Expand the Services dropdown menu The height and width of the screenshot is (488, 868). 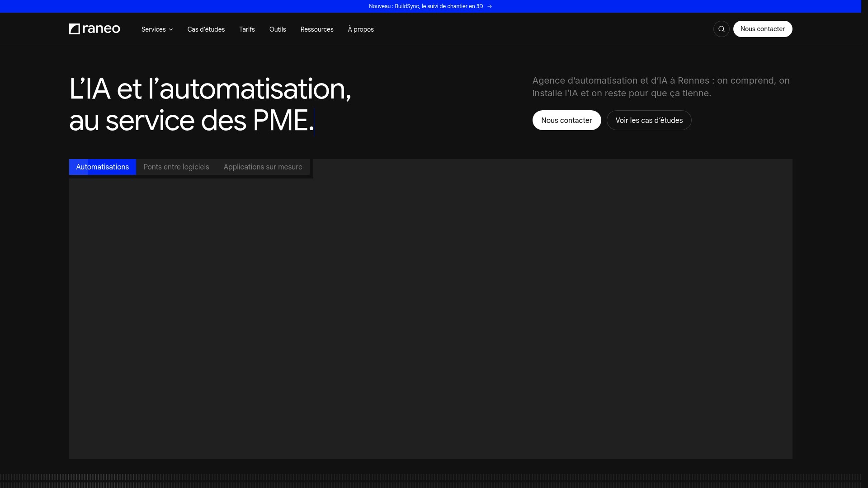pos(157,29)
